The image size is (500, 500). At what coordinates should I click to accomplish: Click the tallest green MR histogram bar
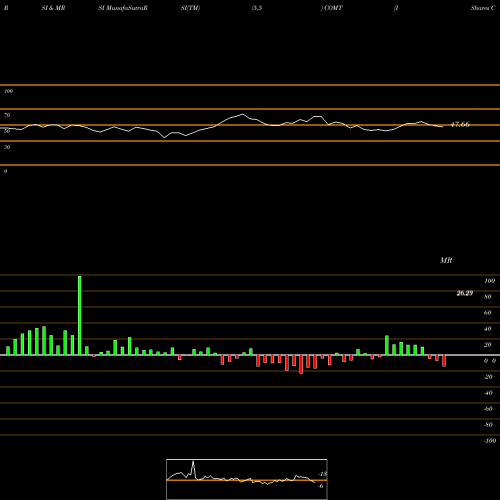click(x=79, y=315)
